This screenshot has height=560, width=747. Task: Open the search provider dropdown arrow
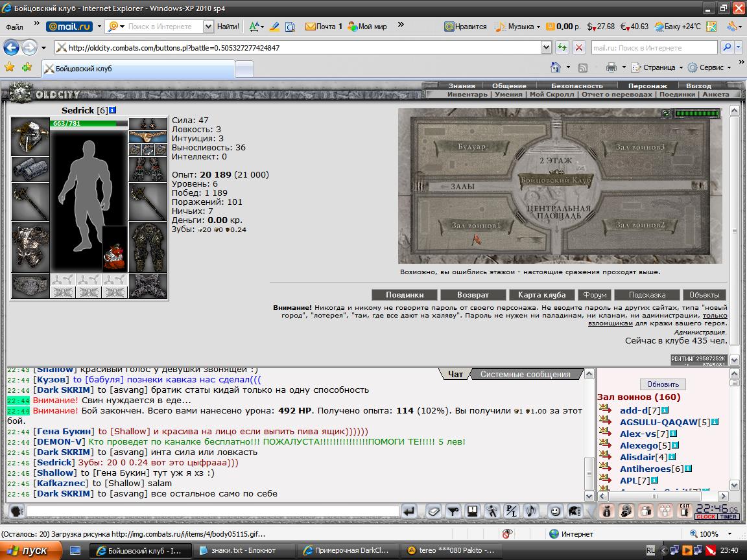coord(739,47)
